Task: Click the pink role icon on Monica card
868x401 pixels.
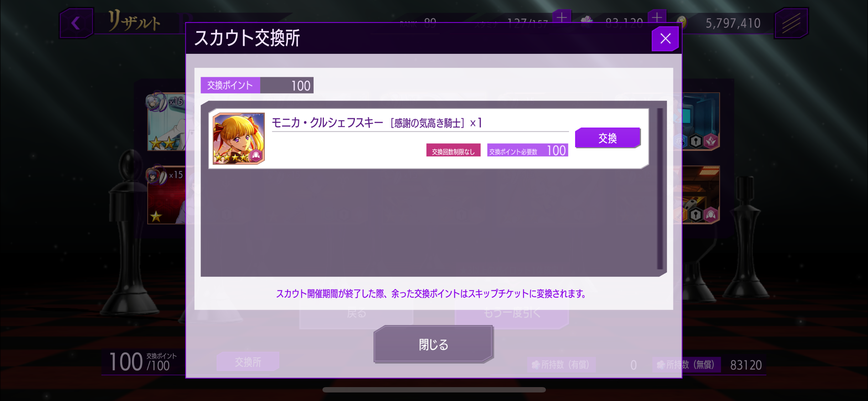Action: [x=256, y=155]
